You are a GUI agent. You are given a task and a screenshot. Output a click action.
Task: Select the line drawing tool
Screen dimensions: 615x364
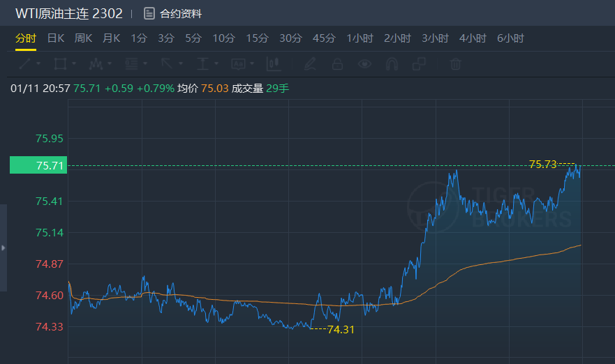(x=24, y=63)
